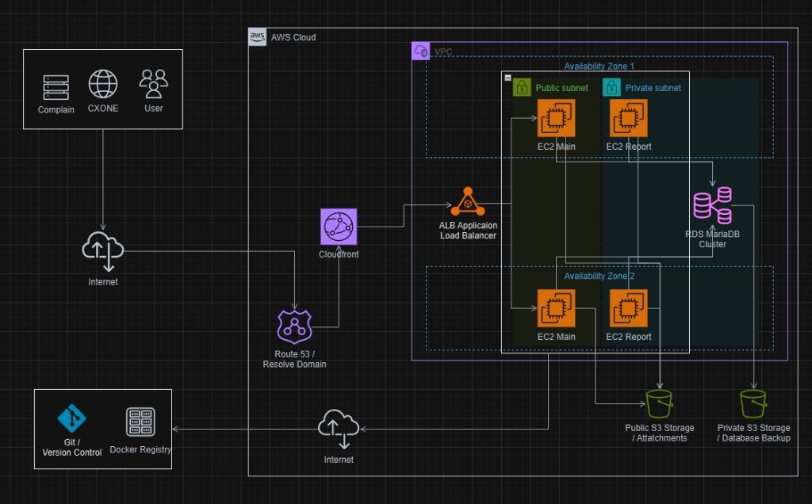Select the Public S3 Storage bucket icon

click(x=661, y=403)
